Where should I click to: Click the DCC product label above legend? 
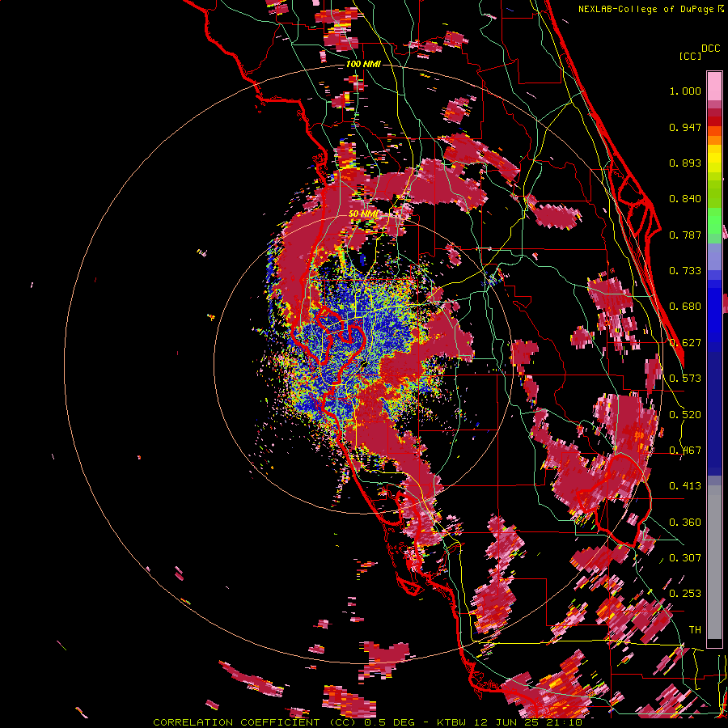tap(710, 49)
